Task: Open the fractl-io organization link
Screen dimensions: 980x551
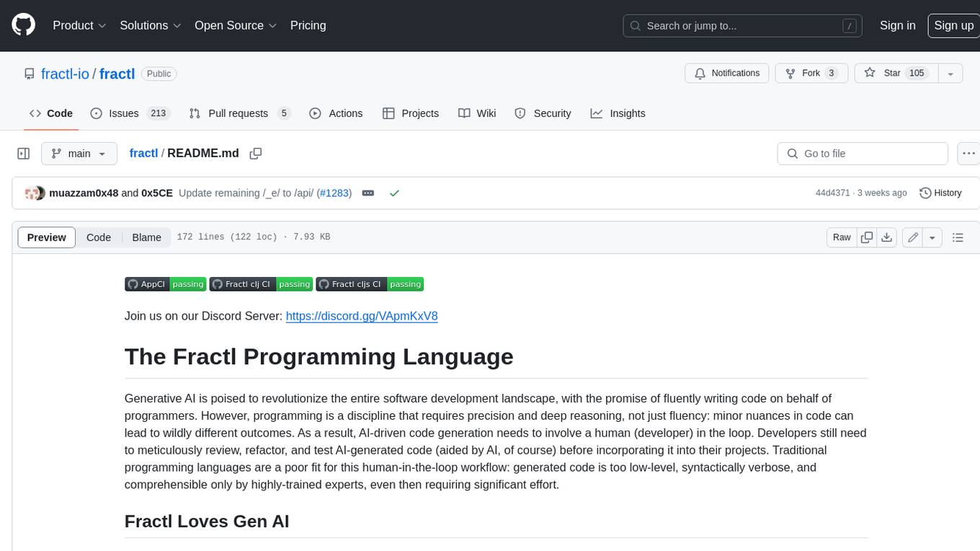Action: coord(65,74)
